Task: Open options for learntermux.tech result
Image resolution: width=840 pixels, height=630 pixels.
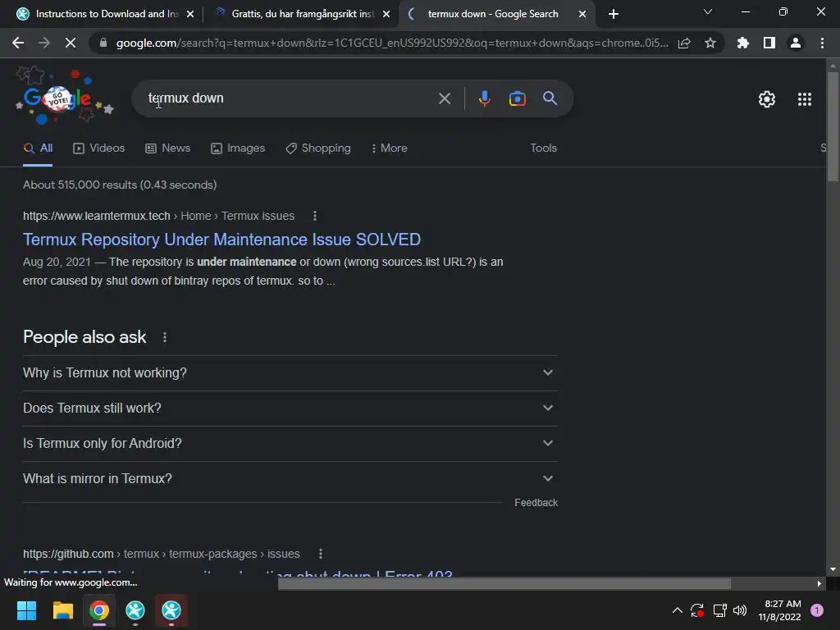Action: click(315, 216)
